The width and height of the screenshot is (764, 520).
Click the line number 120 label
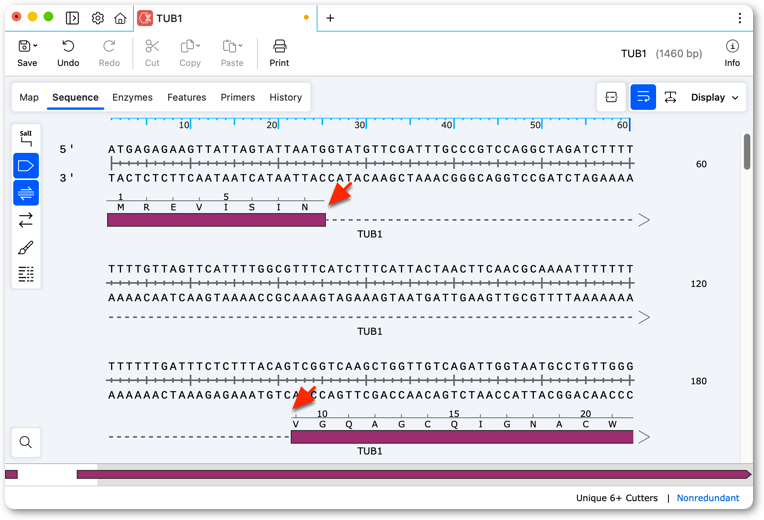[699, 284]
